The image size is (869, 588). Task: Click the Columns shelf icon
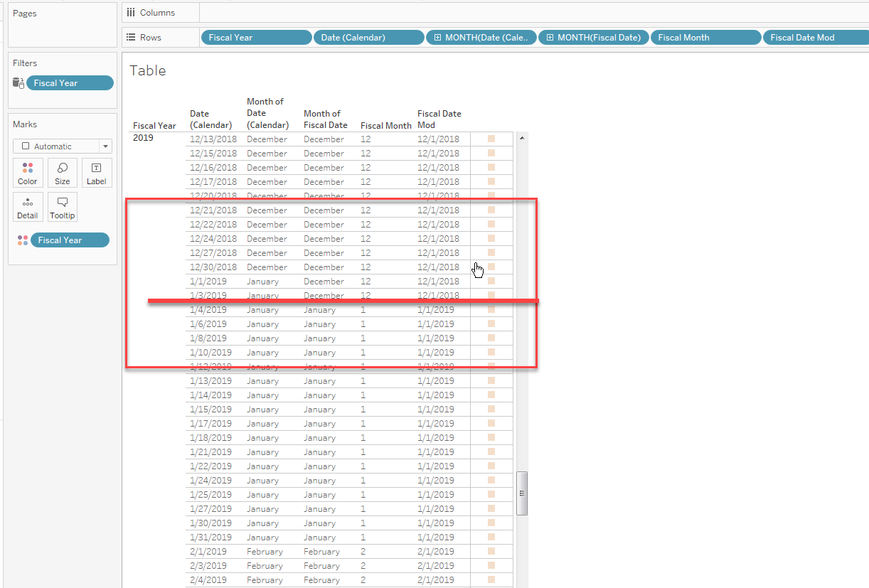pyautogui.click(x=150, y=12)
